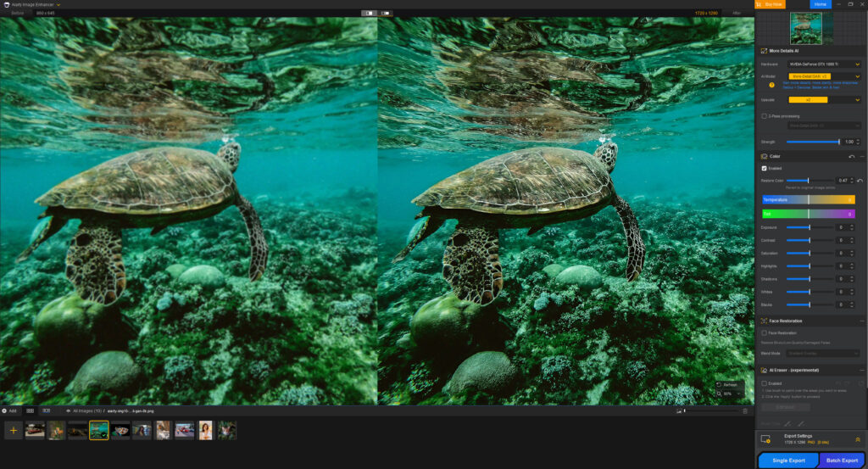
Task: Collapse the AI Eraser section
Action: click(x=862, y=371)
